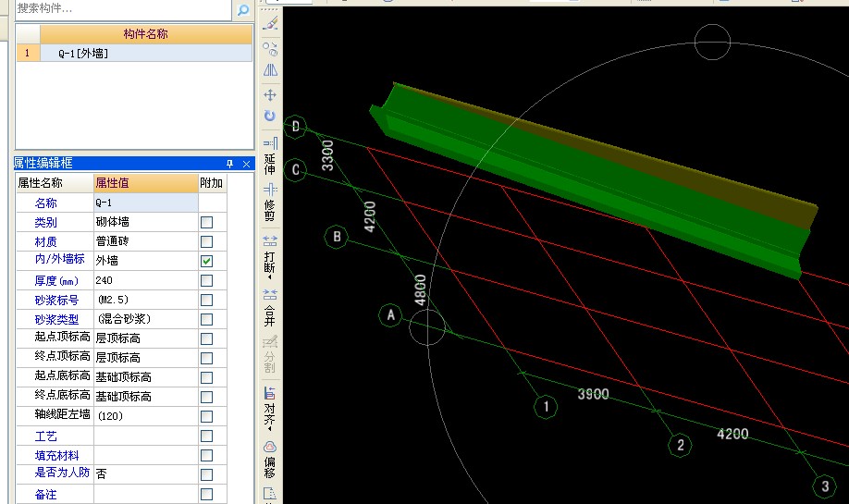
Task: Click axis bubble 3 in drawing
Action: (825, 486)
